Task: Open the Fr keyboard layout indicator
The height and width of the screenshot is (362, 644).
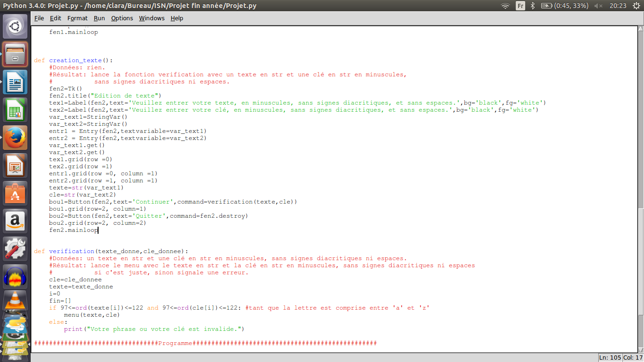Action: pyautogui.click(x=520, y=6)
